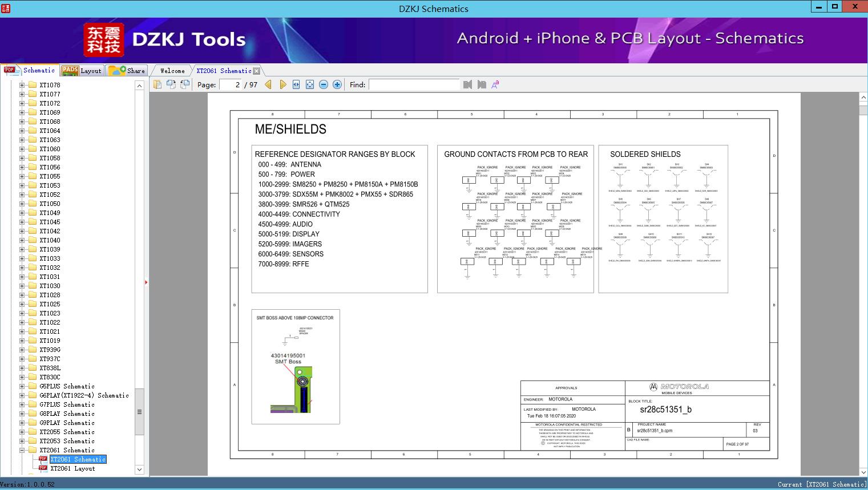This screenshot has height=490, width=868.
Task: Select the XT1077 folder row
Action: (x=50, y=94)
